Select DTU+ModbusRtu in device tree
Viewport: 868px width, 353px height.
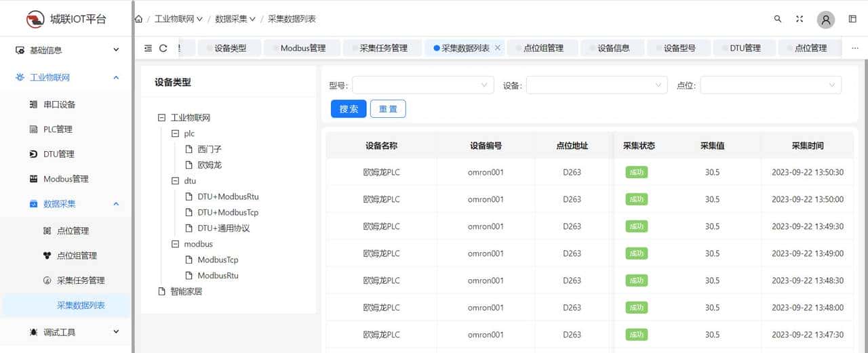click(228, 196)
